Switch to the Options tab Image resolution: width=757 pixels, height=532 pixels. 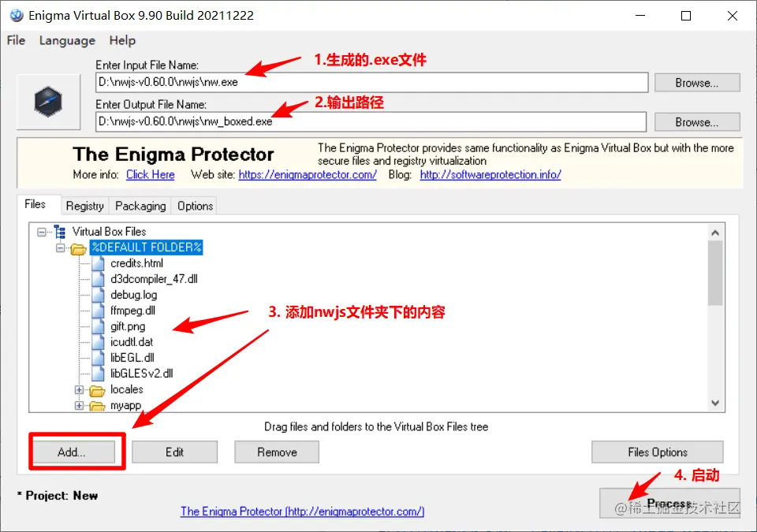click(195, 206)
